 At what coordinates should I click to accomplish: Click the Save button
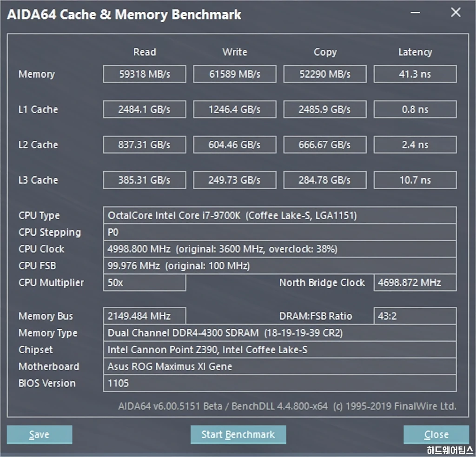[40, 435]
